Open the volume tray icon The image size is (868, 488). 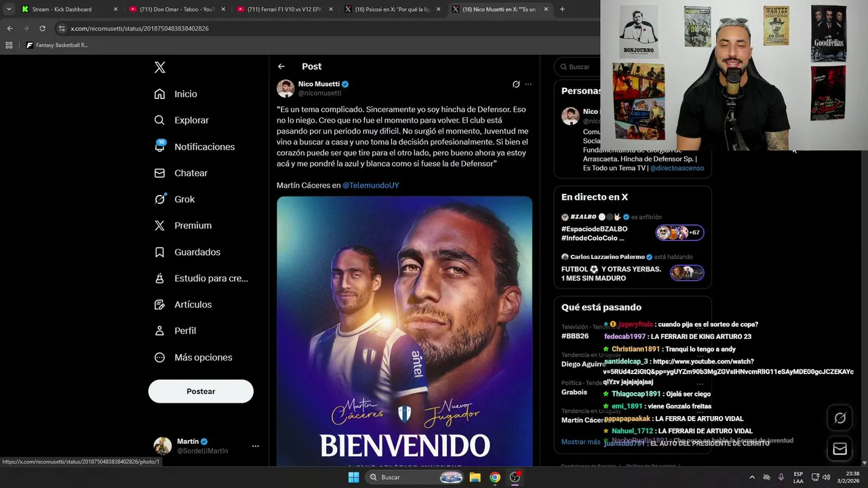(826, 477)
